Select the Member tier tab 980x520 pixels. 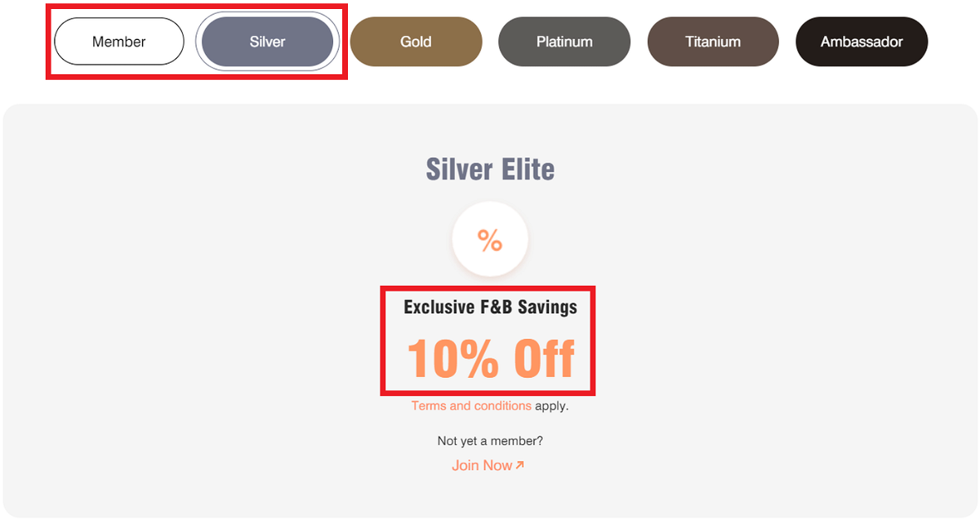(x=119, y=42)
